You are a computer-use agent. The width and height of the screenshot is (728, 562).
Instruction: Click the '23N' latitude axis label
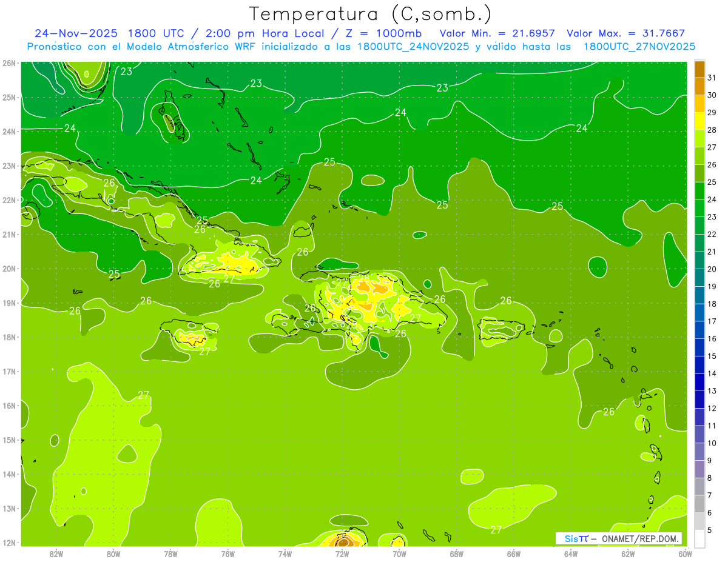coord(9,166)
